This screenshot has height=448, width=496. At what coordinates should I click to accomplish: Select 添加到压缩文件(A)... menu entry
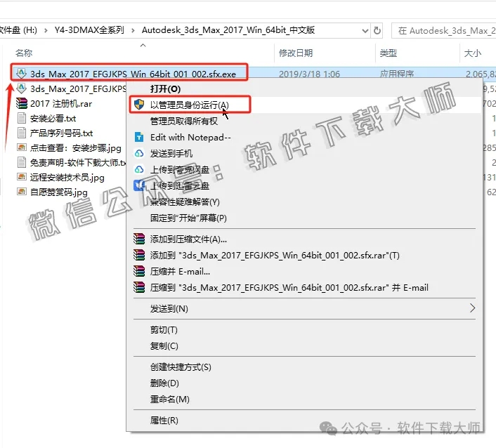tap(188, 239)
